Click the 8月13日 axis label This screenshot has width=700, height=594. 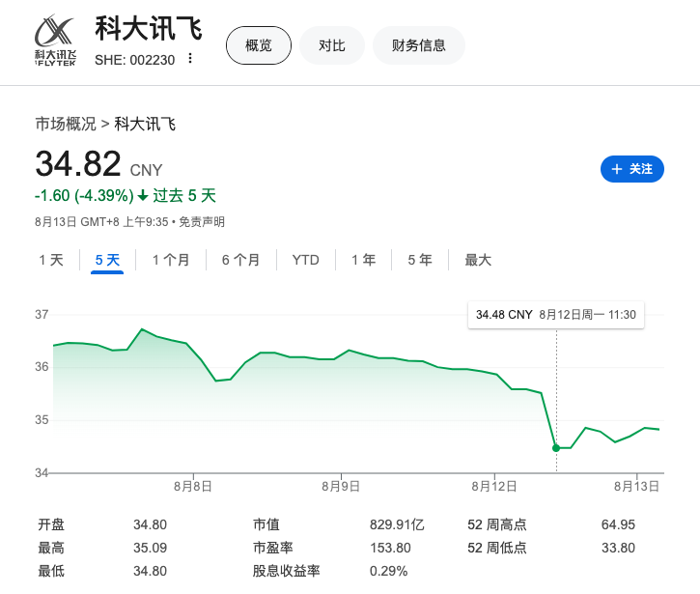tap(636, 487)
